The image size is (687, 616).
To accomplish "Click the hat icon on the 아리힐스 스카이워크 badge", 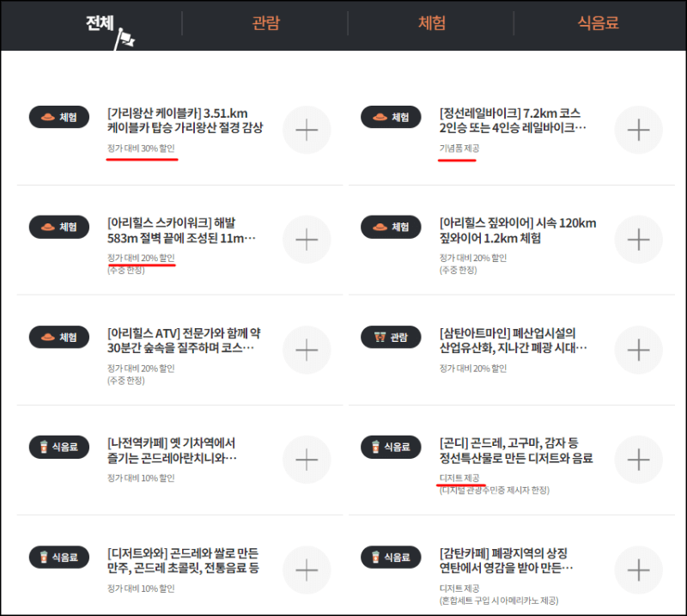I will [x=48, y=227].
